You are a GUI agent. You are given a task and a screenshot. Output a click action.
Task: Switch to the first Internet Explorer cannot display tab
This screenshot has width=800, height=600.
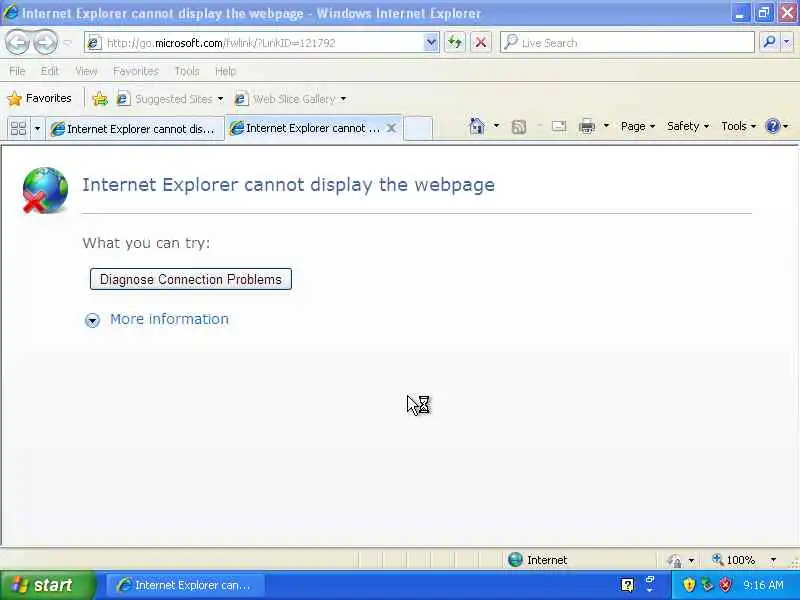[135, 129]
